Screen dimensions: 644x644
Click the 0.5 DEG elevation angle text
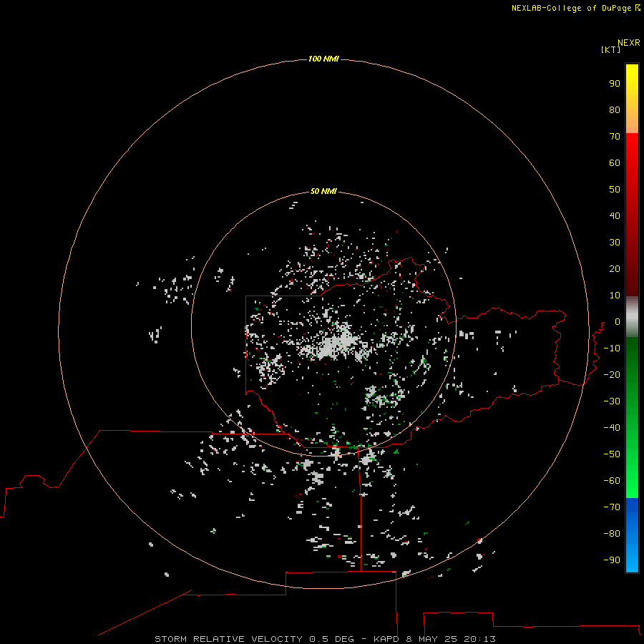pyautogui.click(x=331, y=639)
